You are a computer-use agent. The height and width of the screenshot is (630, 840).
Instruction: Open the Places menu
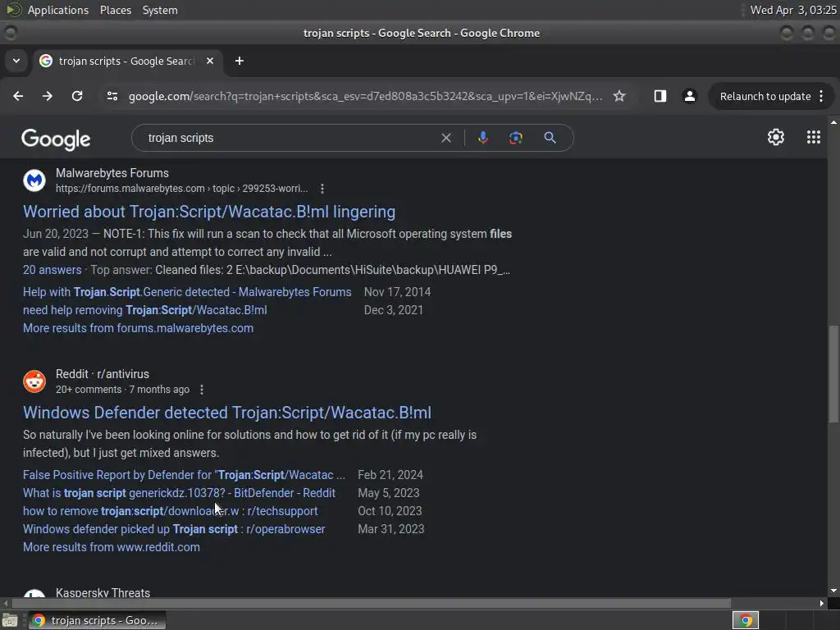pos(116,10)
